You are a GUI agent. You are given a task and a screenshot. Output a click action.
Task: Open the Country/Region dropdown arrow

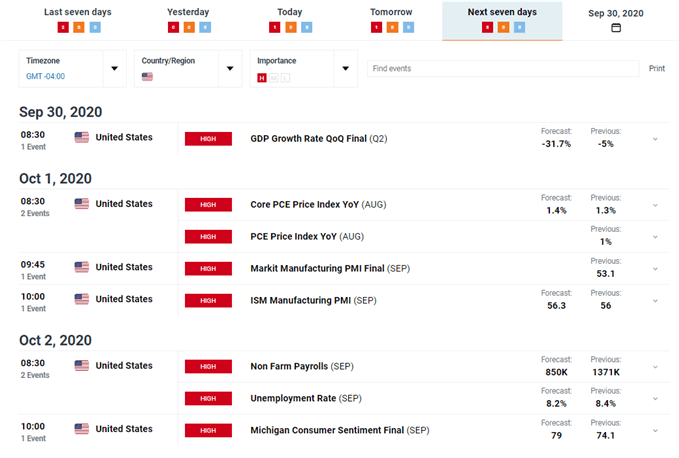[230, 68]
